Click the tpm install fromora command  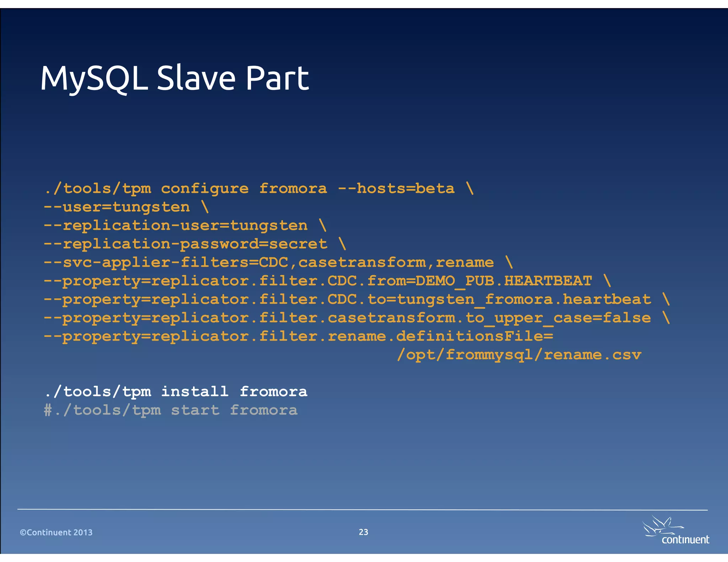coord(176,391)
